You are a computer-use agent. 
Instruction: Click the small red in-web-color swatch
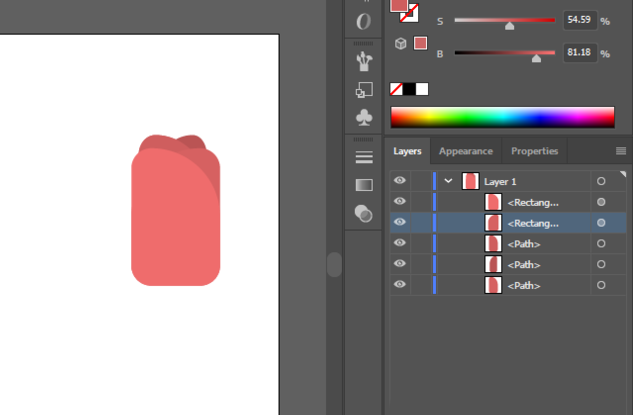[x=420, y=43]
